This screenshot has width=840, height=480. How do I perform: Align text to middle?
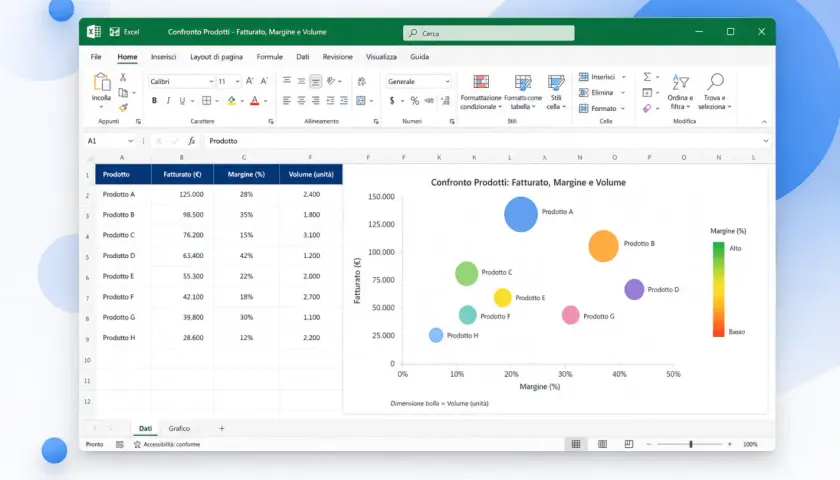(302, 81)
